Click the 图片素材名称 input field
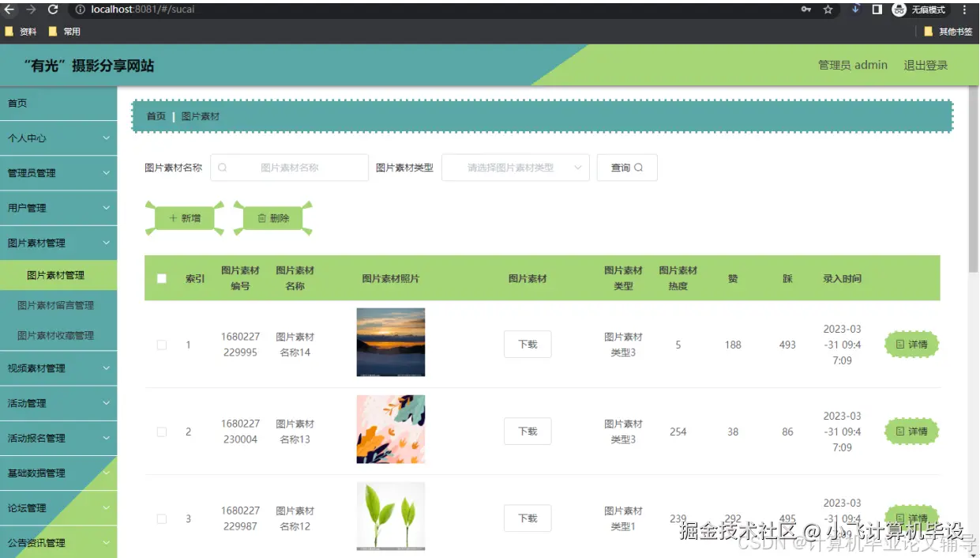This screenshot has height=558, width=980. [289, 168]
